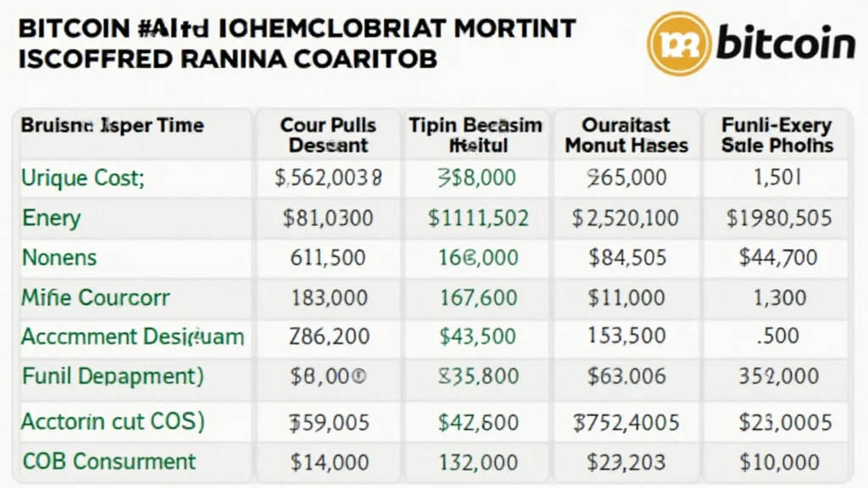Viewport: 868px width, 488px height.
Task: Click the orange bitcoin coin logo icon
Action: click(x=679, y=44)
